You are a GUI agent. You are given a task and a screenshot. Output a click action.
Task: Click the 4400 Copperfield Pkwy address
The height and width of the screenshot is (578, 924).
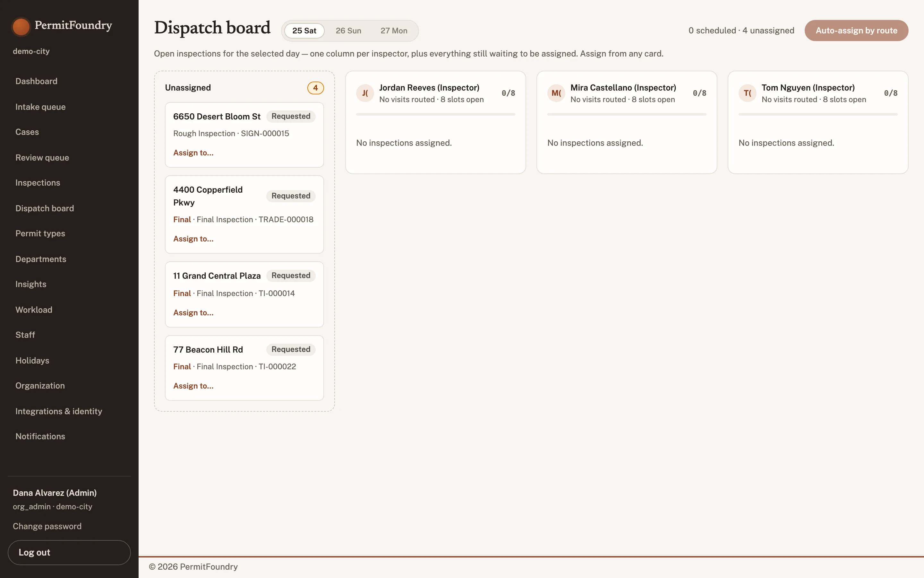(208, 196)
